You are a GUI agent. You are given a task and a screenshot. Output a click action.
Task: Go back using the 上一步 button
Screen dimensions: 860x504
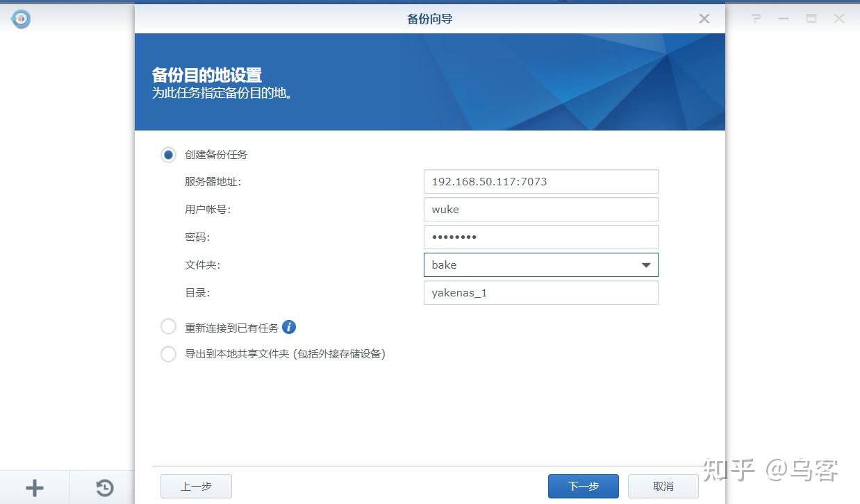pyautogui.click(x=196, y=486)
